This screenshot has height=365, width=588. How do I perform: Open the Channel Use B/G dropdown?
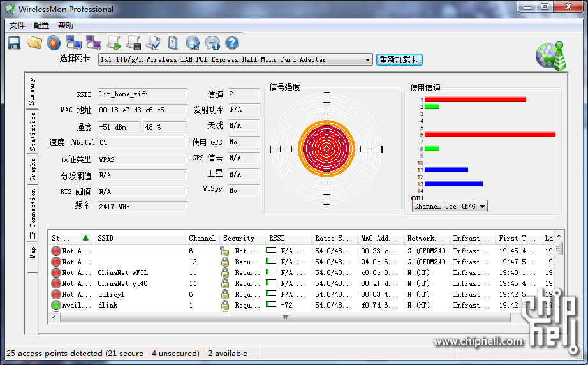pos(450,206)
